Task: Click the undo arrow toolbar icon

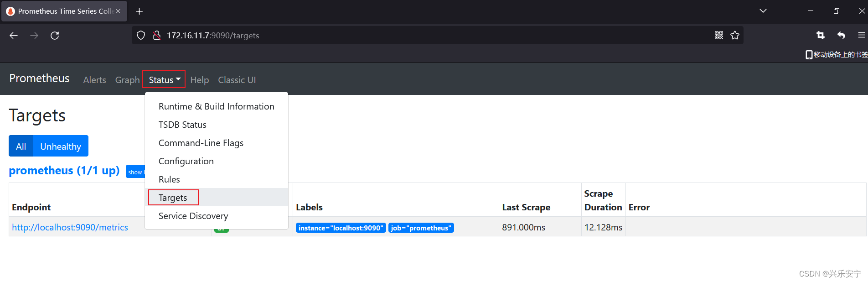Action: click(x=841, y=35)
